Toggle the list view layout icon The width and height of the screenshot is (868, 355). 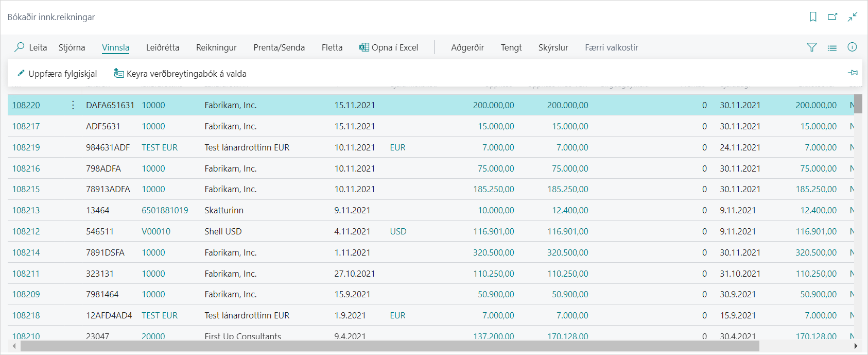(832, 47)
